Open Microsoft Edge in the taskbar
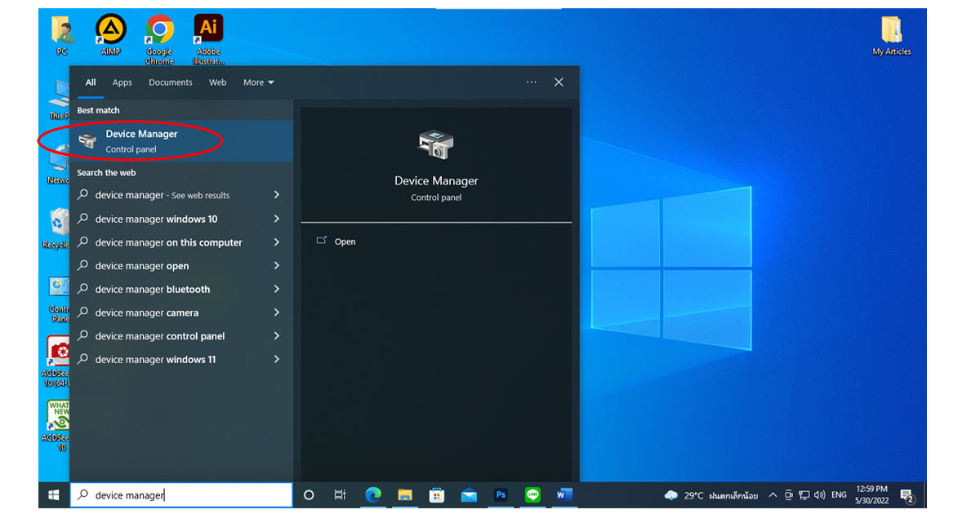Image resolution: width=980 pixels, height=514 pixels. click(373, 494)
